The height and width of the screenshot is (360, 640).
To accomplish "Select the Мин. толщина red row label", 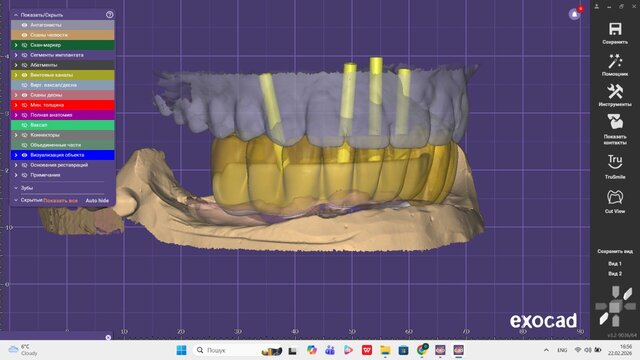I will pyautogui.click(x=47, y=105).
